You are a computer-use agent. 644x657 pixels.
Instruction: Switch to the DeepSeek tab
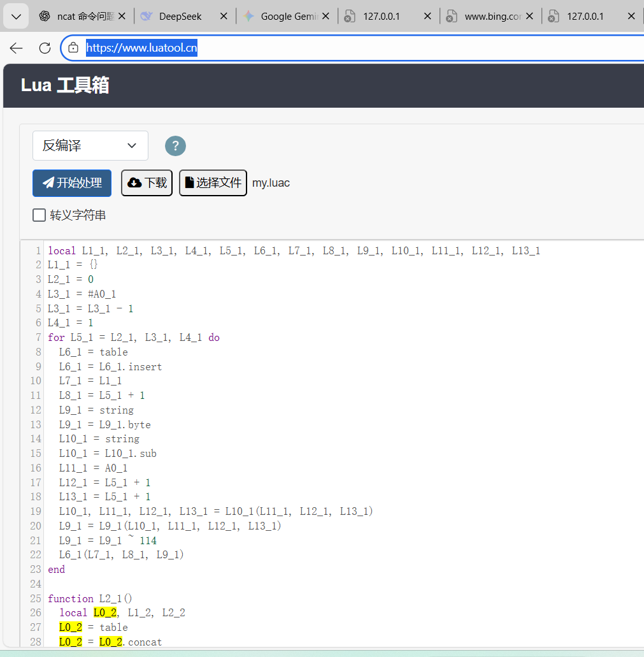pos(180,17)
